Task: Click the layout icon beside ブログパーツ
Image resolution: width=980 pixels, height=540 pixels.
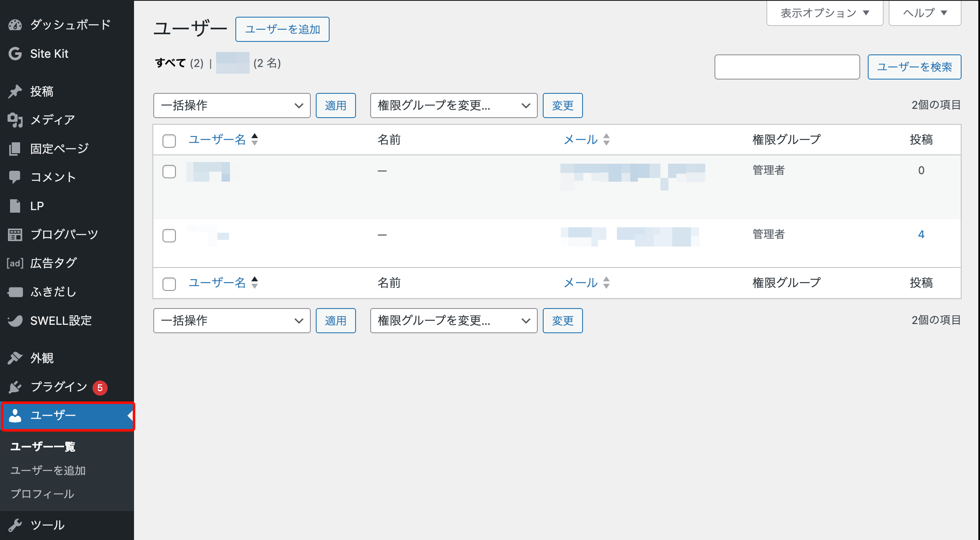Action: click(x=15, y=234)
